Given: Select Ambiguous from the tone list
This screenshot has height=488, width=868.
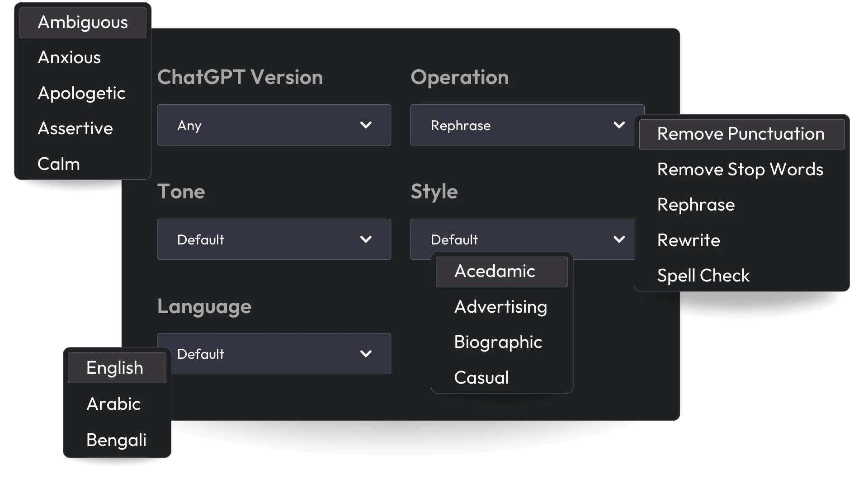Looking at the screenshot, I should coord(83,22).
